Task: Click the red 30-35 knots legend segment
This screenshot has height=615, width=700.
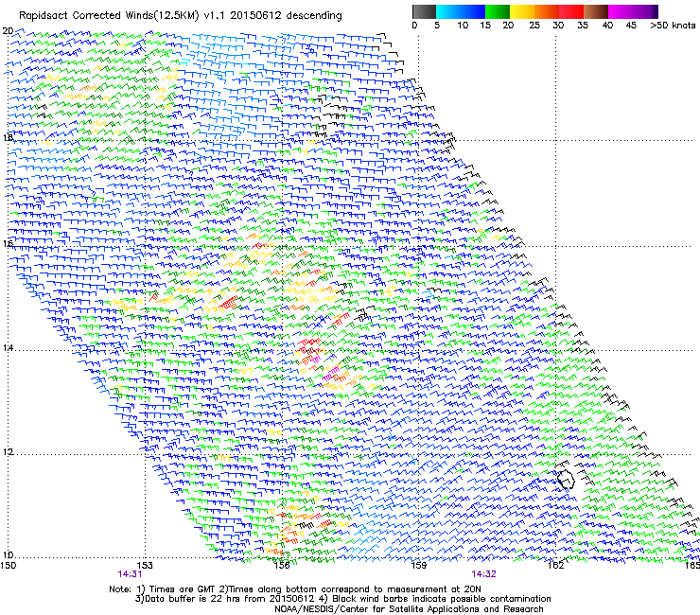Action: 571,11
